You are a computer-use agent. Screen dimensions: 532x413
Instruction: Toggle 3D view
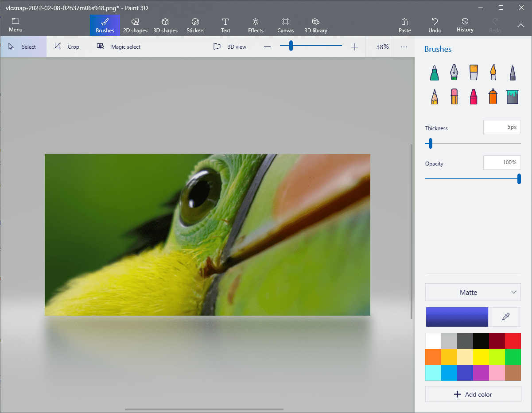[x=230, y=46]
